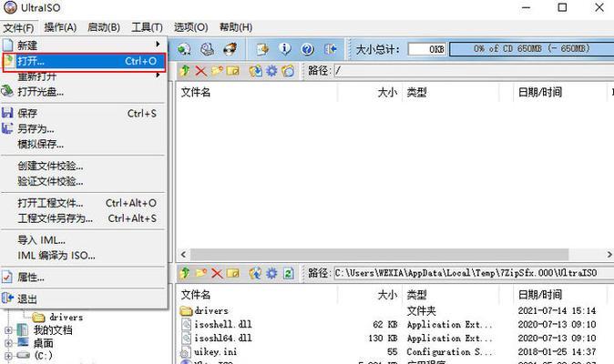Expand the (C:) drive tree node

pos(8,356)
